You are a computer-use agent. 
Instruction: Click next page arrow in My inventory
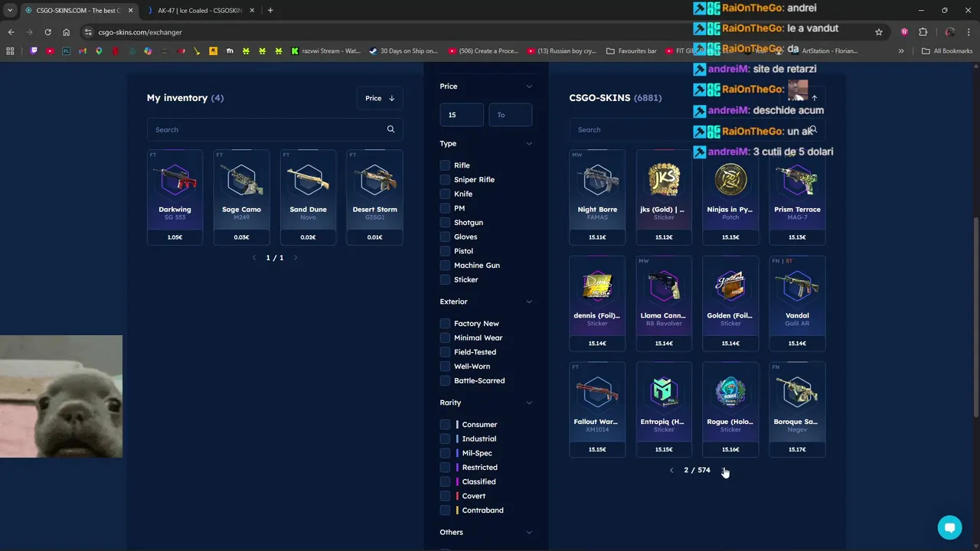[296, 258]
